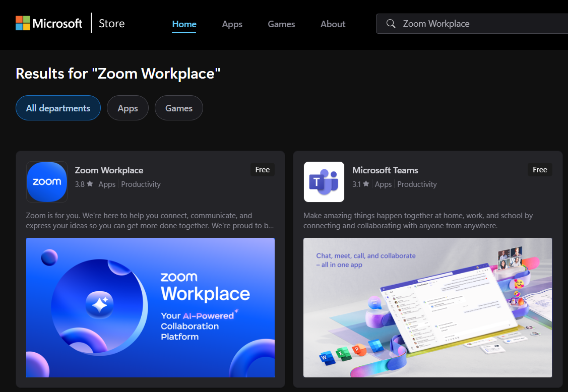Select the All departments filter

click(x=58, y=108)
